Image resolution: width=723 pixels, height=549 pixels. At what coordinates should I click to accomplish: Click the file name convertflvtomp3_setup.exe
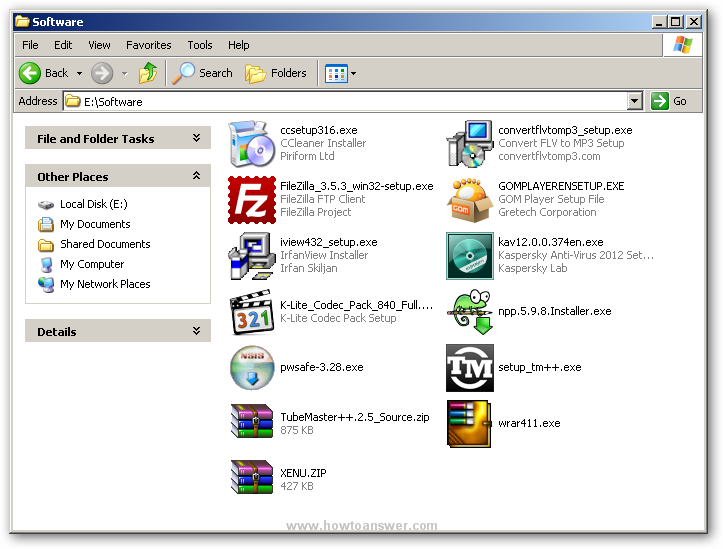pyautogui.click(x=565, y=130)
